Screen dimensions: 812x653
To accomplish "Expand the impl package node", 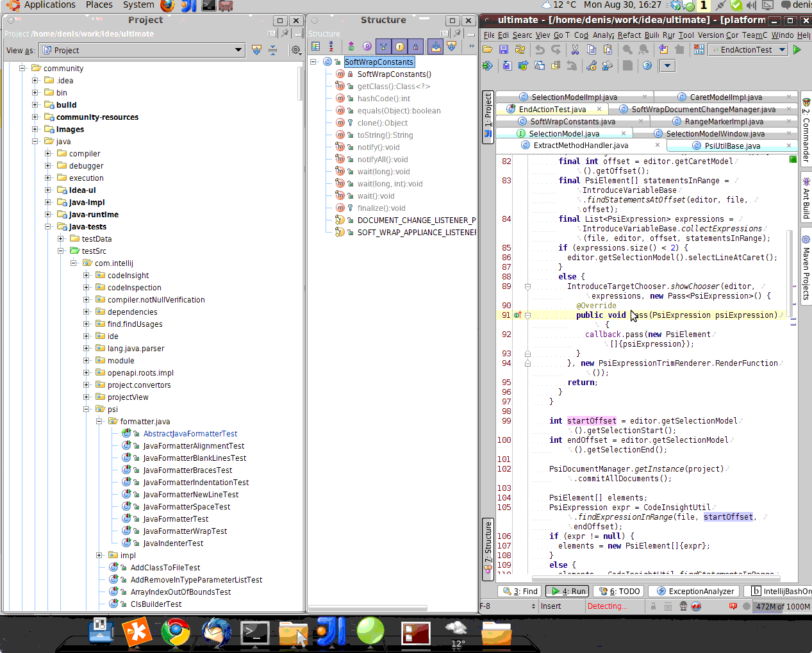I will click(99, 555).
